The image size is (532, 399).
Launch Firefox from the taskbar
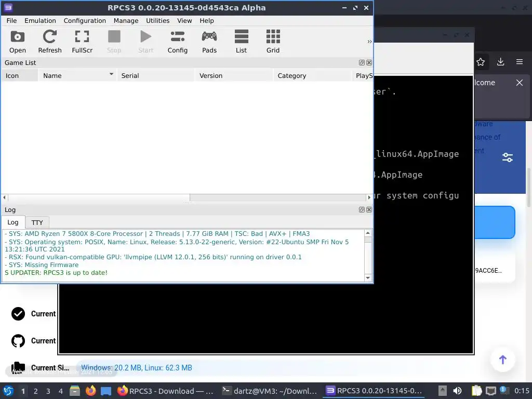coord(90,391)
